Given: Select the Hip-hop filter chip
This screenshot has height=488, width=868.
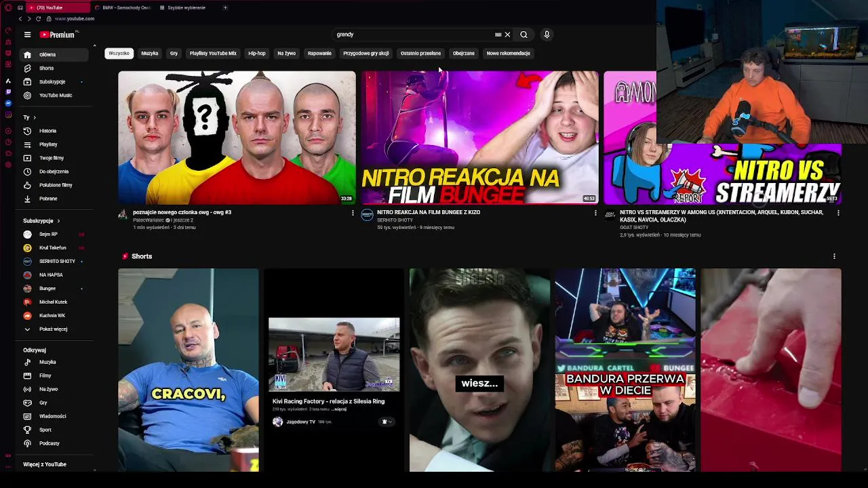Looking at the screenshot, I should (257, 53).
